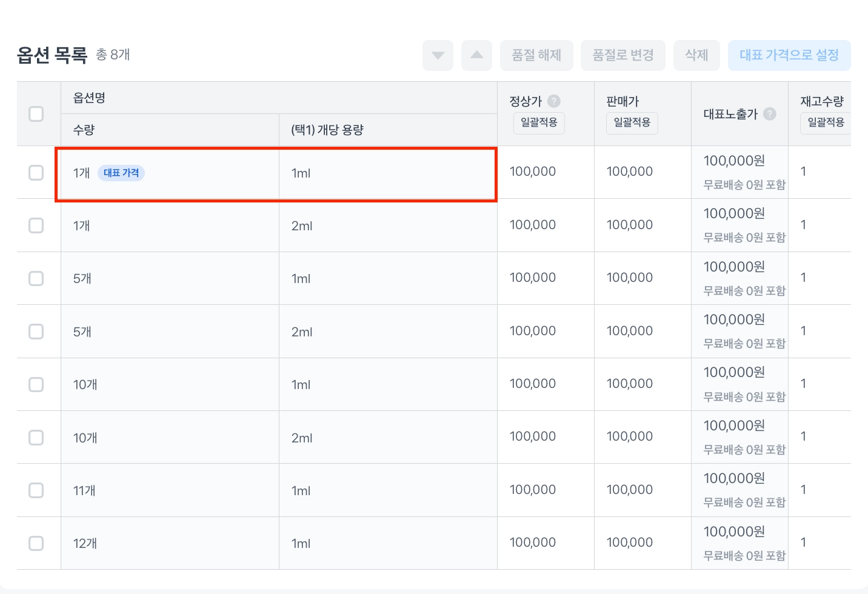
Task: Click the 정상가 cell of the 10개 1ml row
Action: (533, 384)
